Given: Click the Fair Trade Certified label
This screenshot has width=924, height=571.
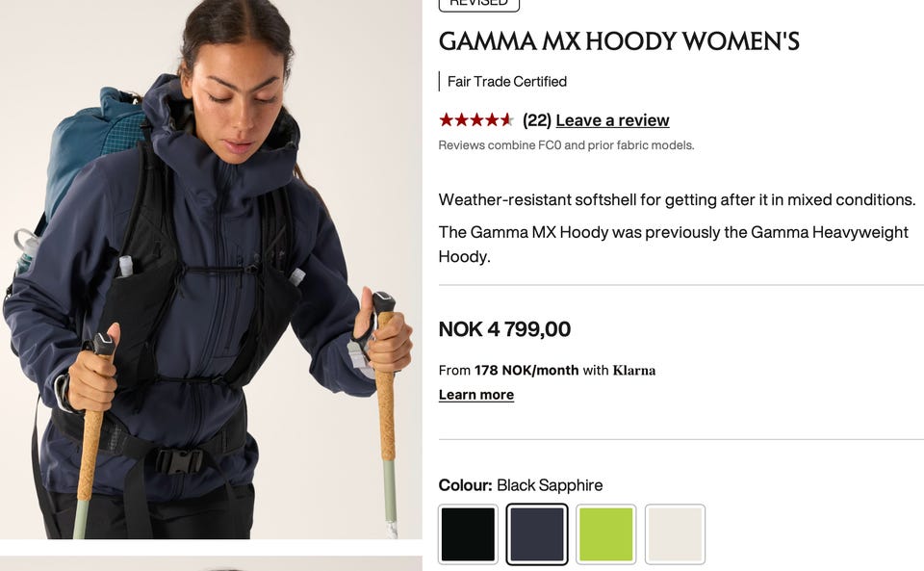Looking at the screenshot, I should click(x=507, y=81).
